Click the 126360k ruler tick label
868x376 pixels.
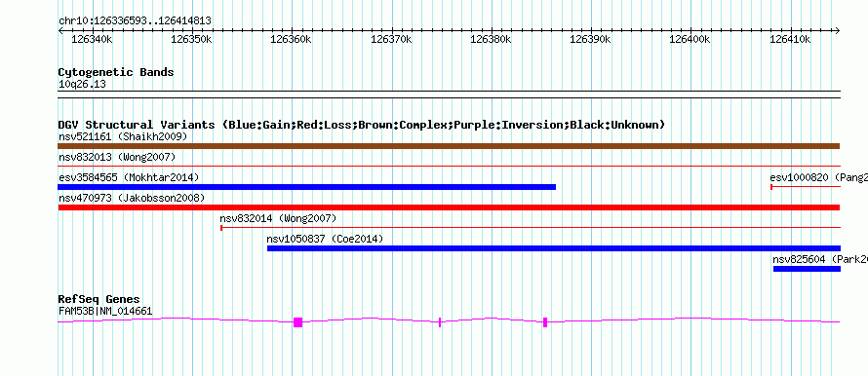[x=292, y=40]
